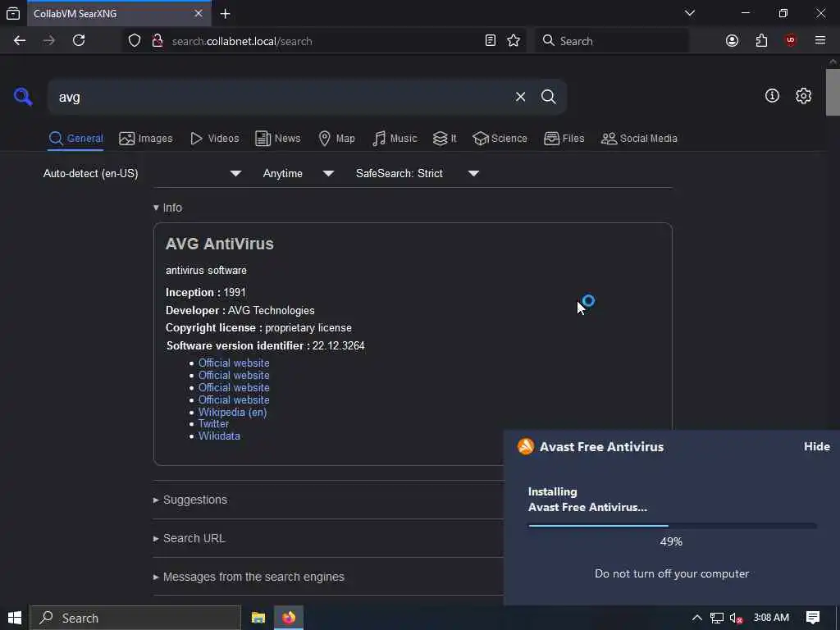Clear the avg search query
The image size is (840, 630).
click(x=520, y=97)
